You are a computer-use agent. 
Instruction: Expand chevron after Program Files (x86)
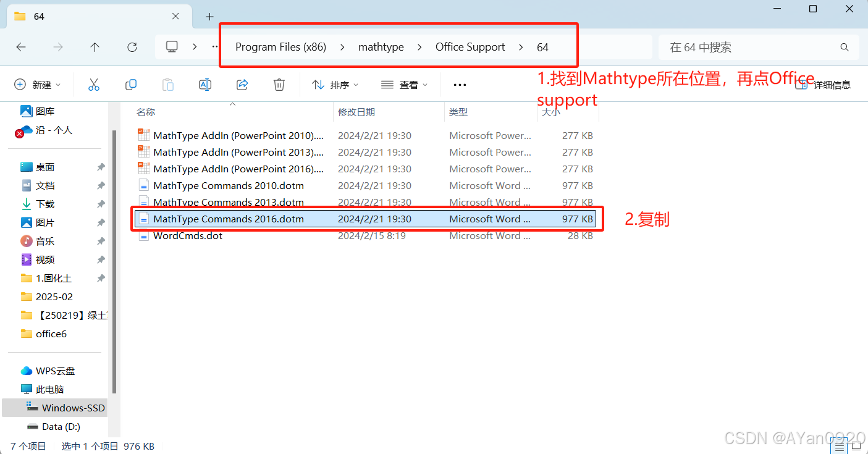(342, 47)
